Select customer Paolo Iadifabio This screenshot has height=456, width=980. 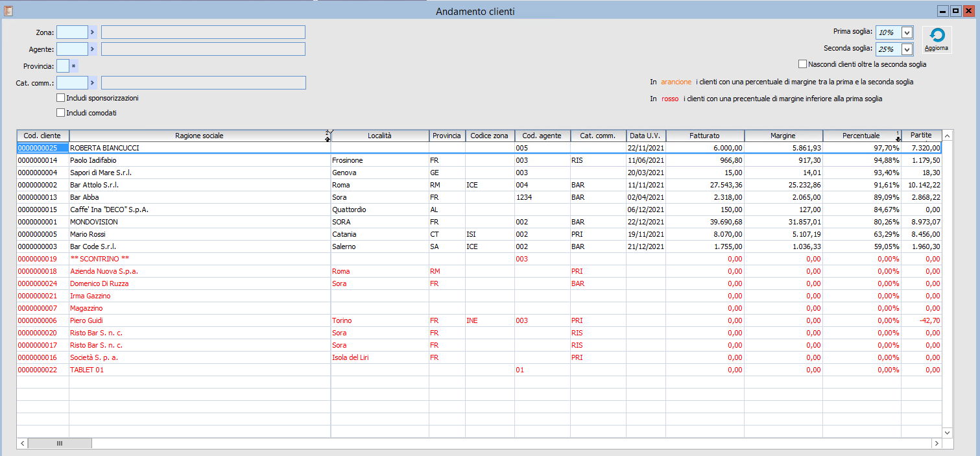pyautogui.click(x=93, y=160)
